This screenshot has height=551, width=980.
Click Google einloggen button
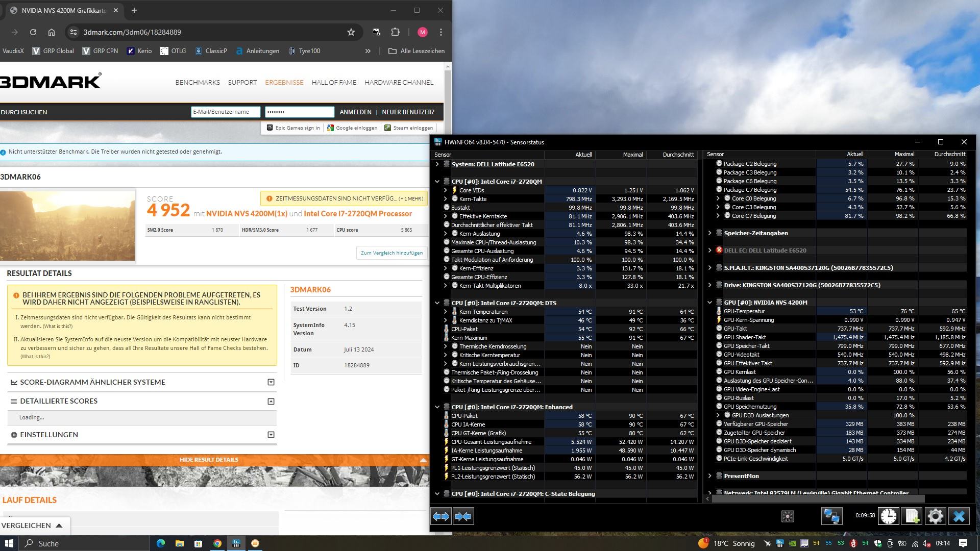[x=352, y=128]
